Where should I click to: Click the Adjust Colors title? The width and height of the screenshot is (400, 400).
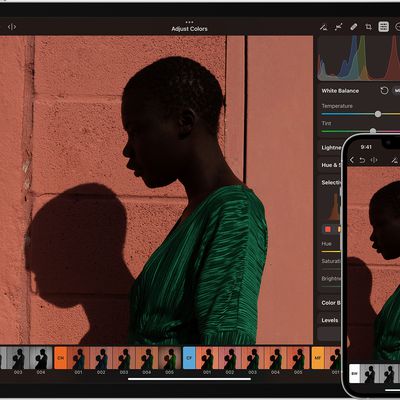coord(189,29)
